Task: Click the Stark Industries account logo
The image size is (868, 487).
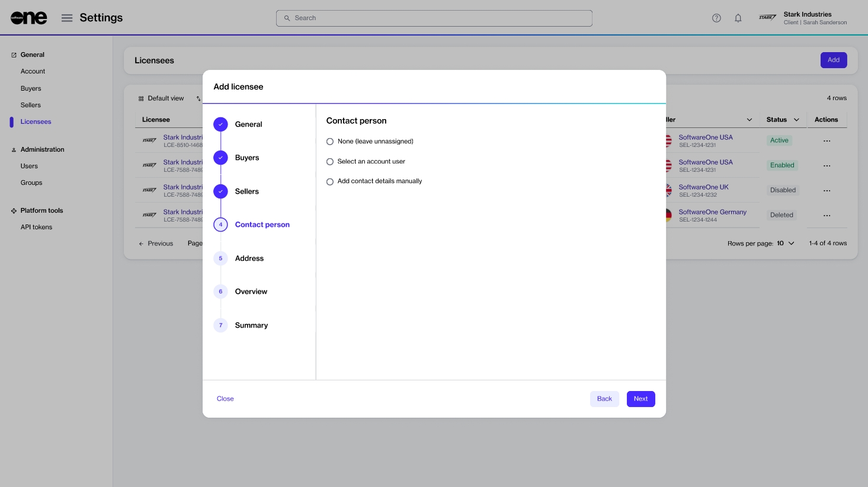Action: pyautogui.click(x=767, y=18)
